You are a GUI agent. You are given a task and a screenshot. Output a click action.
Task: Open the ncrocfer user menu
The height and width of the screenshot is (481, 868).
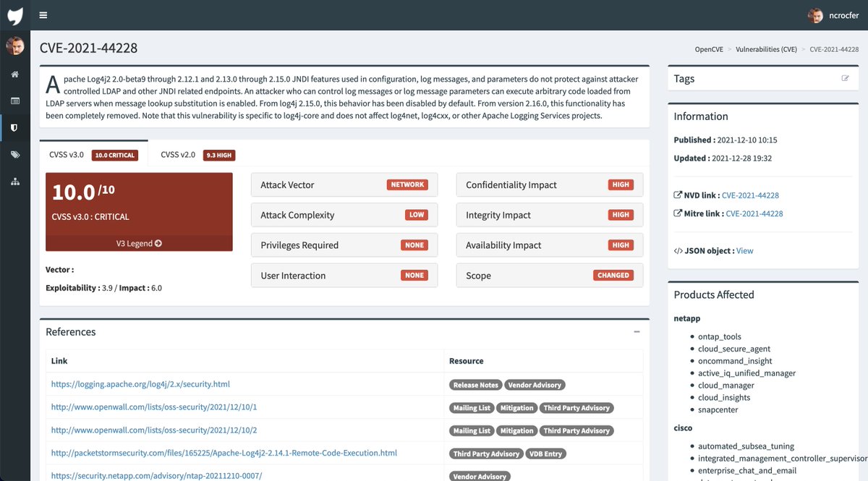(x=833, y=15)
